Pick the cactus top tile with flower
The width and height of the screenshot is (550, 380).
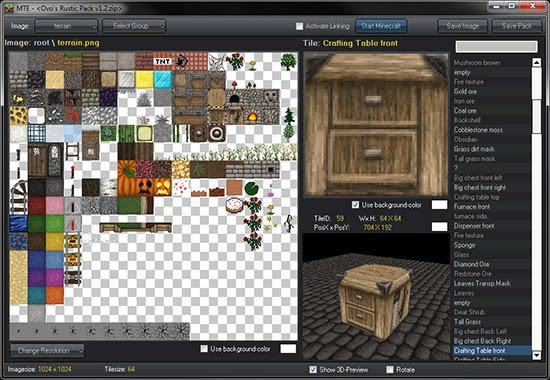(x=108, y=134)
